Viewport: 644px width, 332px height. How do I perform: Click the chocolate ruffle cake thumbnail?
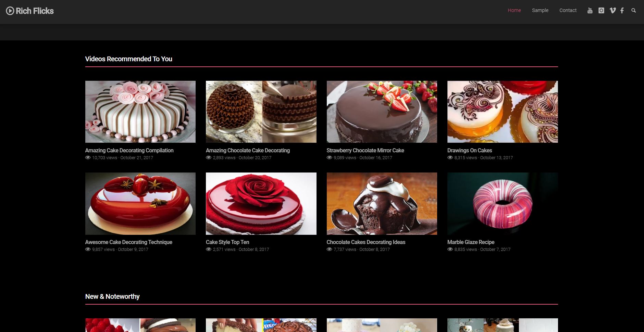[x=261, y=112]
